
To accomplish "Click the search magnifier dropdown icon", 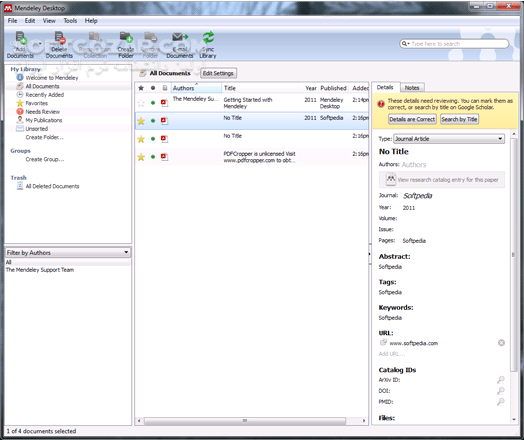I will tap(405, 44).
